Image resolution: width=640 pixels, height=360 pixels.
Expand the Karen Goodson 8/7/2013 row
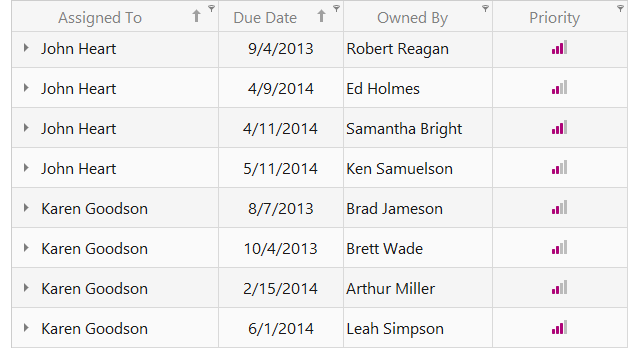tap(26, 208)
